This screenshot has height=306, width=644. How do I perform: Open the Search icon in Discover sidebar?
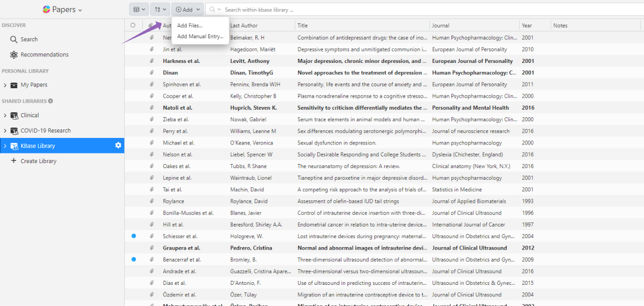coord(13,39)
